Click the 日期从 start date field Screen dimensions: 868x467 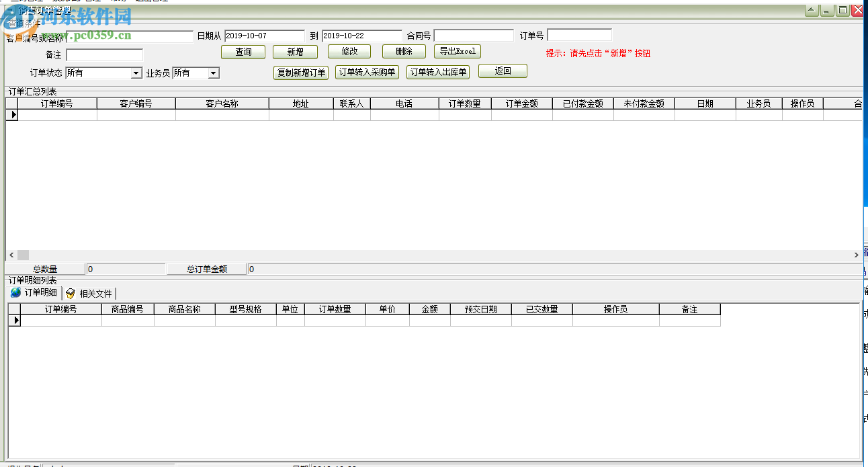coord(265,36)
